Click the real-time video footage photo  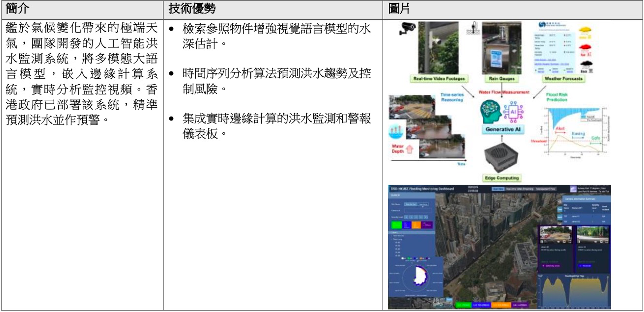click(438, 48)
